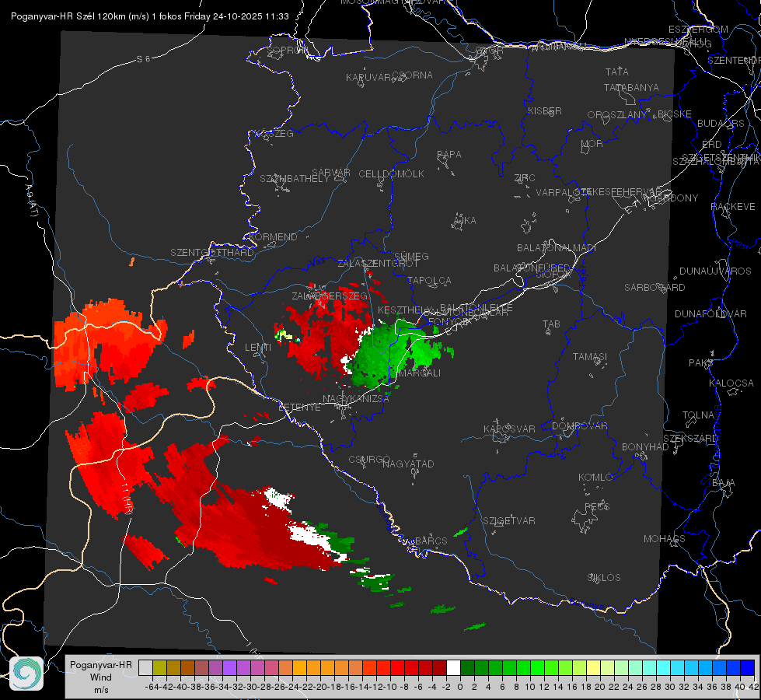Click the MARCALI city label

click(x=419, y=373)
